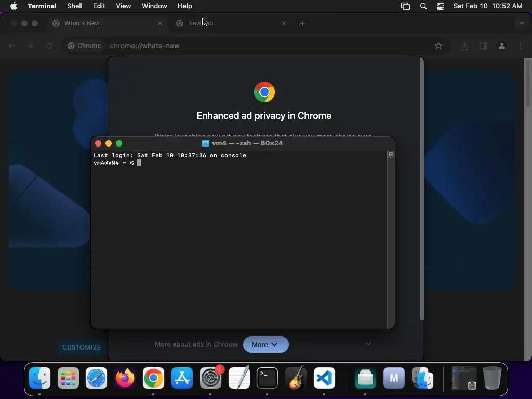Click Chrome forward arrow
This screenshot has height=399, width=532.
pyautogui.click(x=30, y=46)
